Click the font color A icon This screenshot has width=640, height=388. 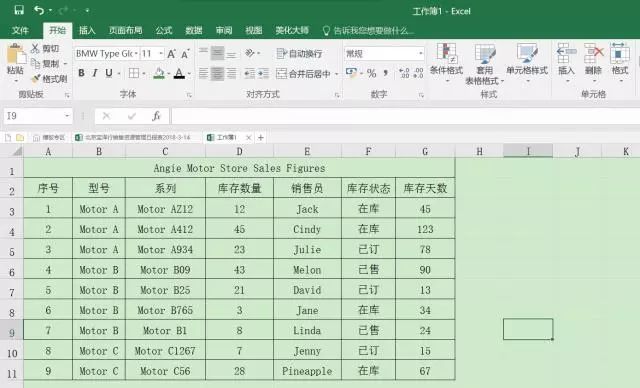point(179,73)
